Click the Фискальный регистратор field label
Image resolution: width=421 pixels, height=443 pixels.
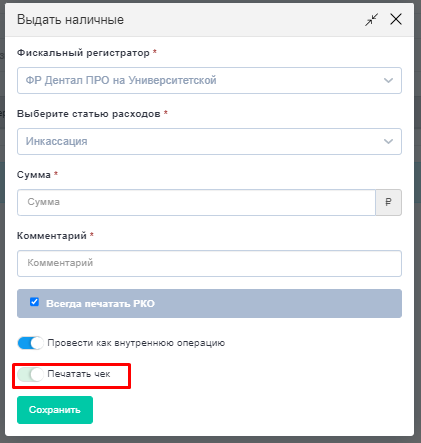tap(83, 53)
